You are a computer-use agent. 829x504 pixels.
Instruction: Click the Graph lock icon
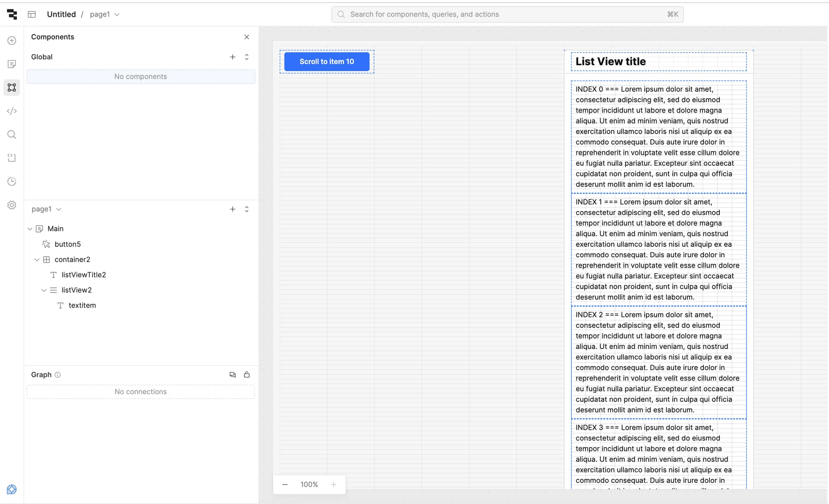[247, 375]
